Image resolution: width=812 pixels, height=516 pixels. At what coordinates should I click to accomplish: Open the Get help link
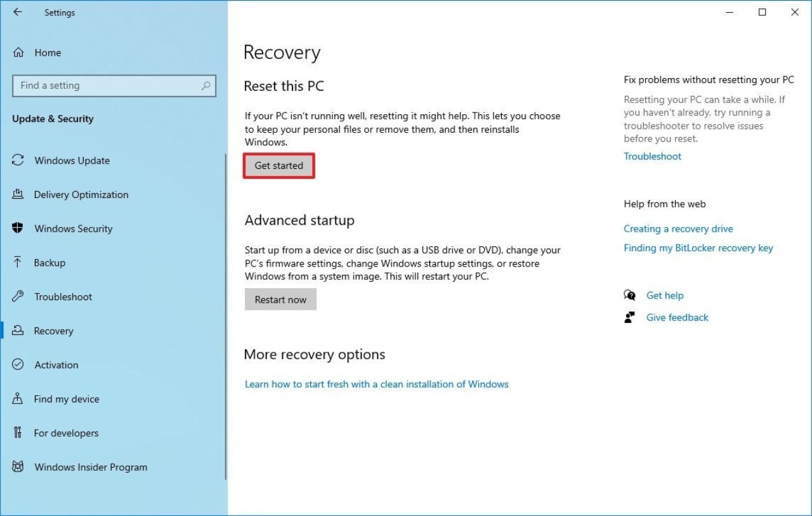tap(665, 295)
